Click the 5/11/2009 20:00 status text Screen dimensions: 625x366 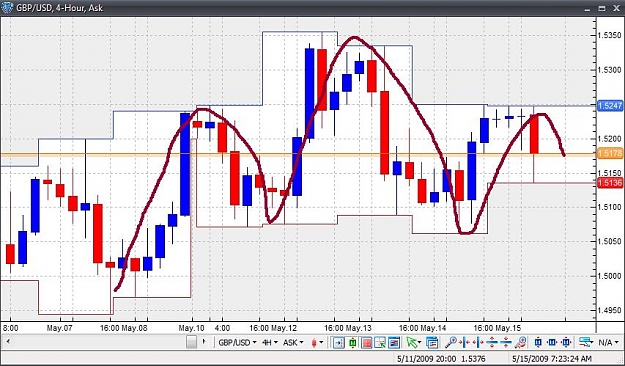427,359
